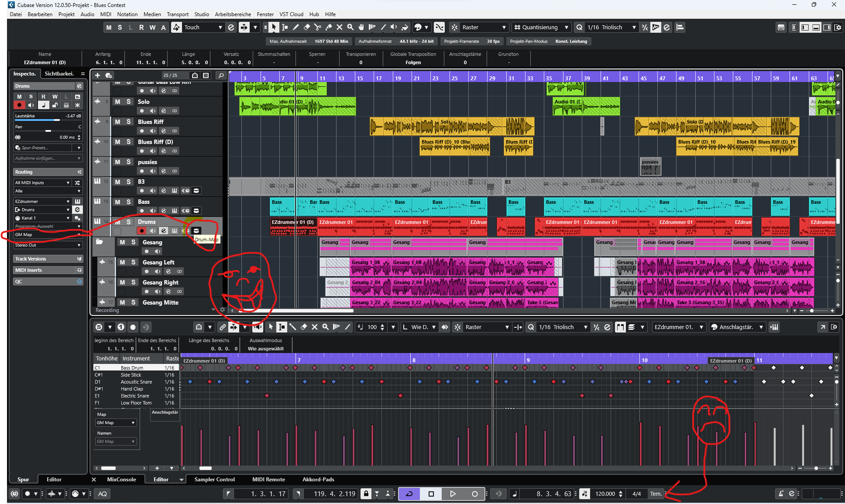The image size is (845, 504).
Task: Switch to the Sichtbarkeit tab
Action: click(x=59, y=73)
